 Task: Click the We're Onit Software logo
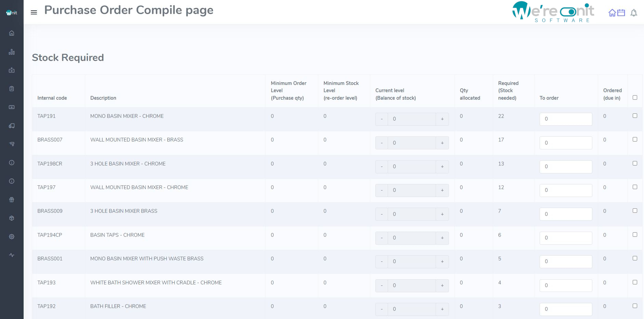pos(553,12)
